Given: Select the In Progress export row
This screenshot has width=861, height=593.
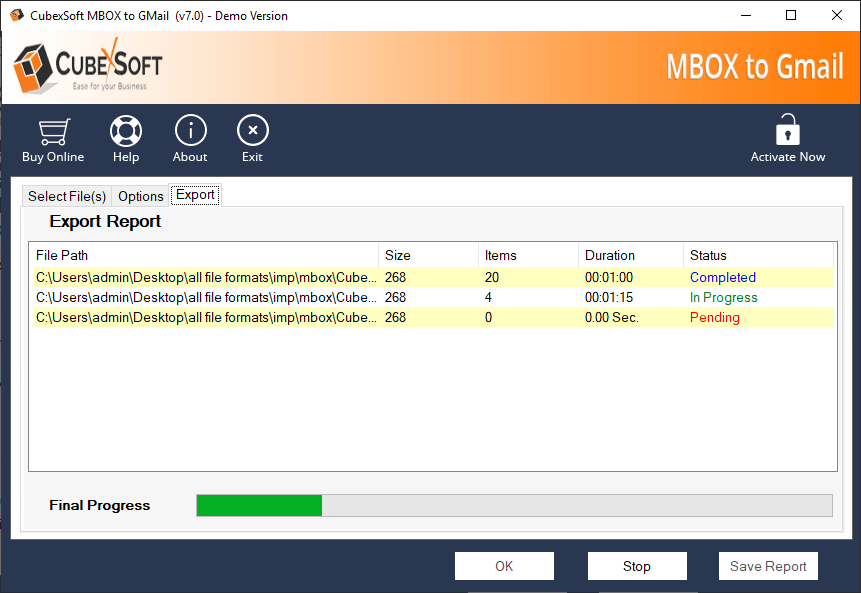Looking at the screenshot, I should click(x=430, y=297).
